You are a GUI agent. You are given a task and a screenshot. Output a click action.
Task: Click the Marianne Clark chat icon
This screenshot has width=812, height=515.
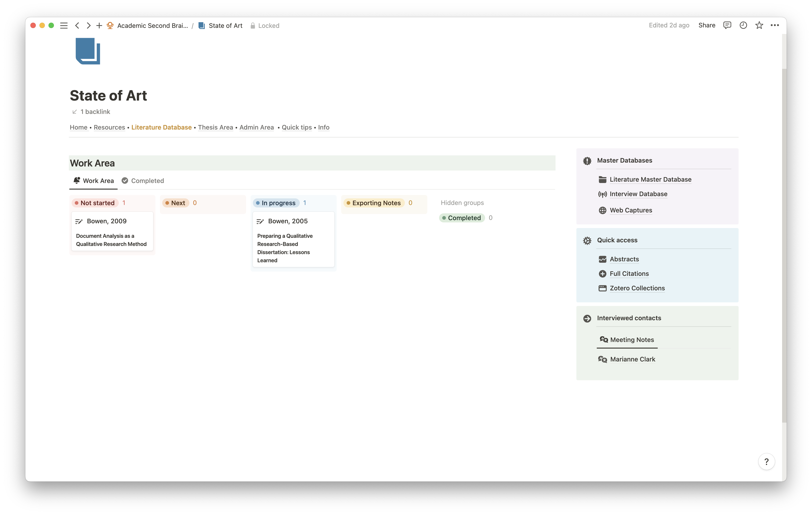pyautogui.click(x=602, y=359)
